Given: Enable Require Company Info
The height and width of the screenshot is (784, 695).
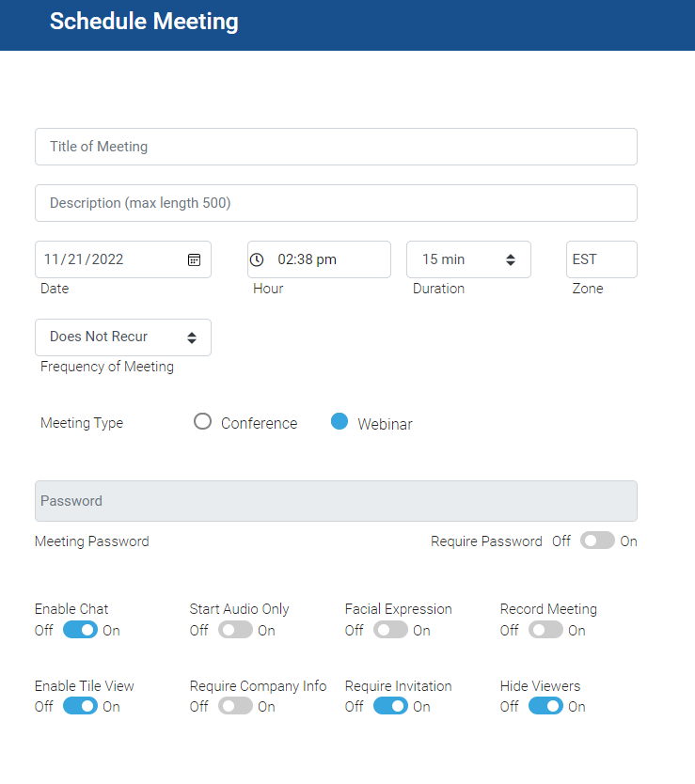Looking at the screenshot, I should (x=234, y=706).
